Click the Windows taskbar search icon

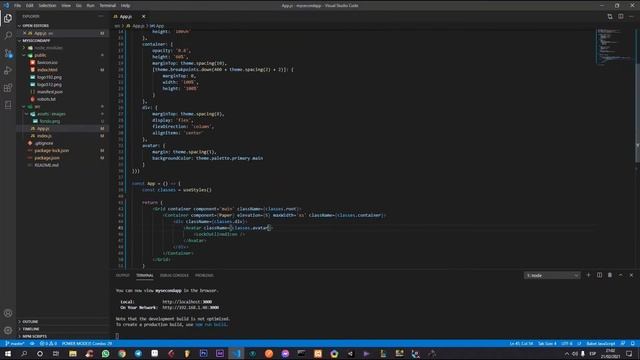click(x=24, y=353)
